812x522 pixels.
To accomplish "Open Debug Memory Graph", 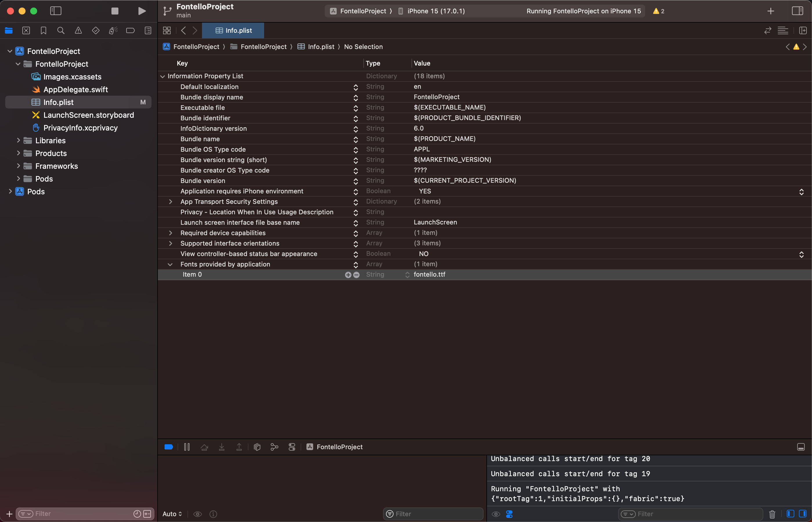I will [275, 447].
